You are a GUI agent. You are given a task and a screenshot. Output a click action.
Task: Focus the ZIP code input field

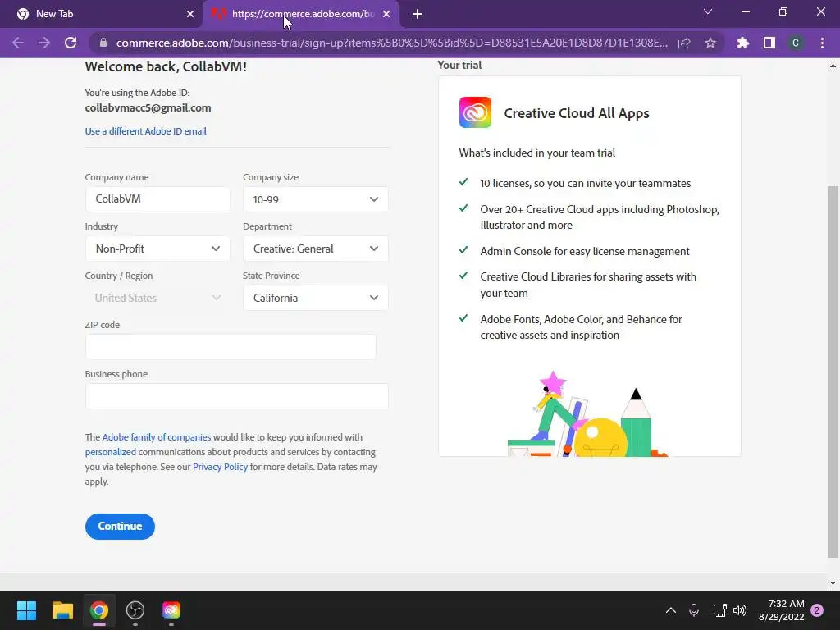[231, 347]
